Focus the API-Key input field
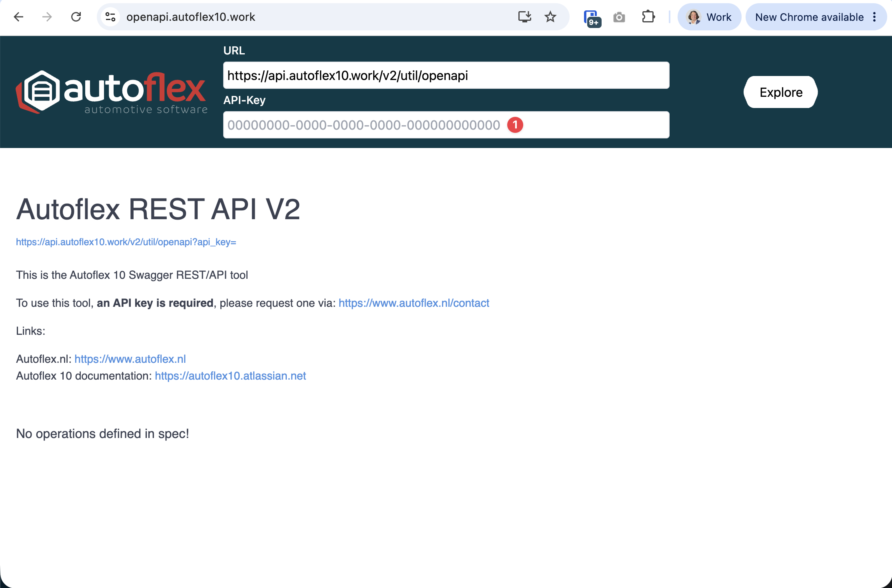Viewport: 892px width, 588px height. pos(446,125)
